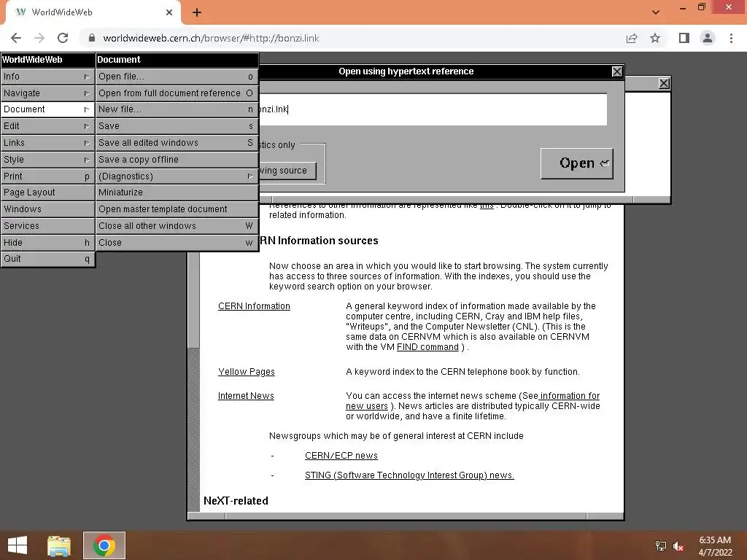The image size is (747, 560).
Task: Open master template document entry
Action: click(x=177, y=209)
